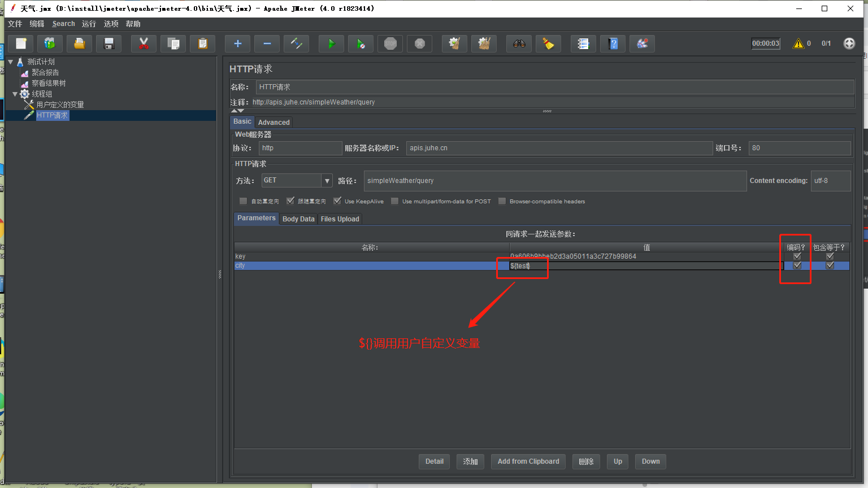The height and width of the screenshot is (488, 868).
Task: Toggle 编码 checkbox in key row
Action: [797, 256]
